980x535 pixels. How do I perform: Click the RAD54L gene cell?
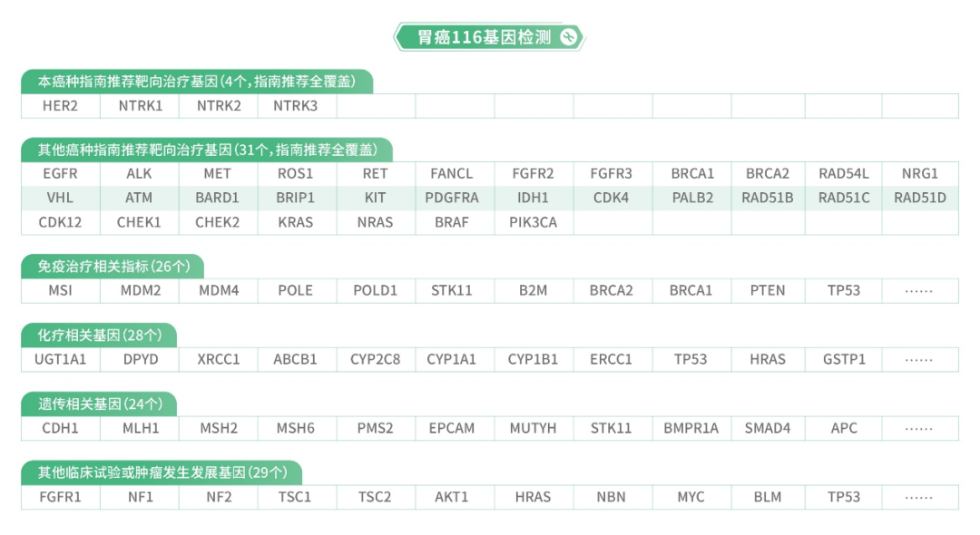click(844, 173)
